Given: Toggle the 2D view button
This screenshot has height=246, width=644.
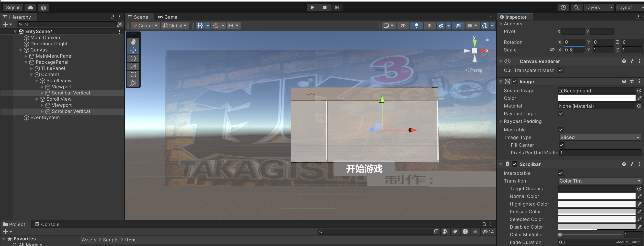Looking at the screenshot, I should (x=403, y=26).
